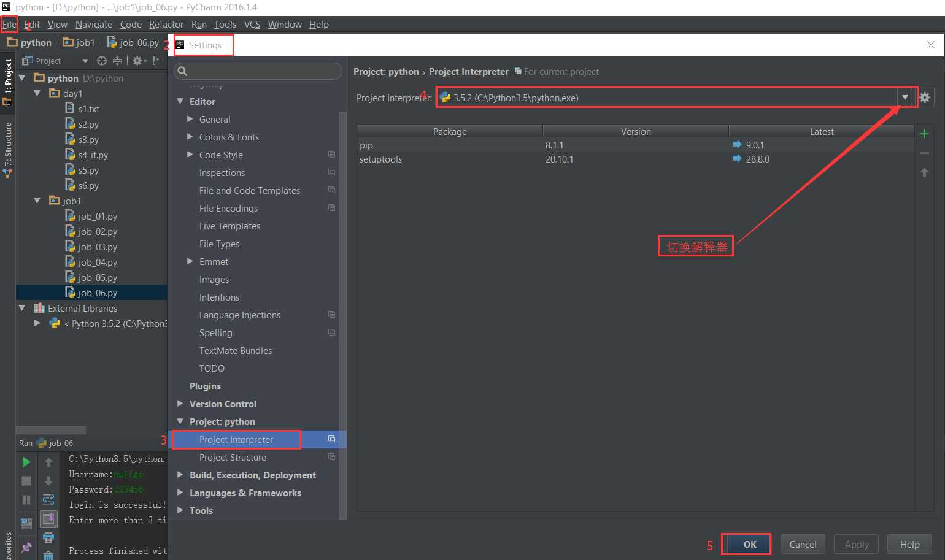Image resolution: width=945 pixels, height=560 pixels.
Task: Click the Settings search field
Action: [x=258, y=71]
